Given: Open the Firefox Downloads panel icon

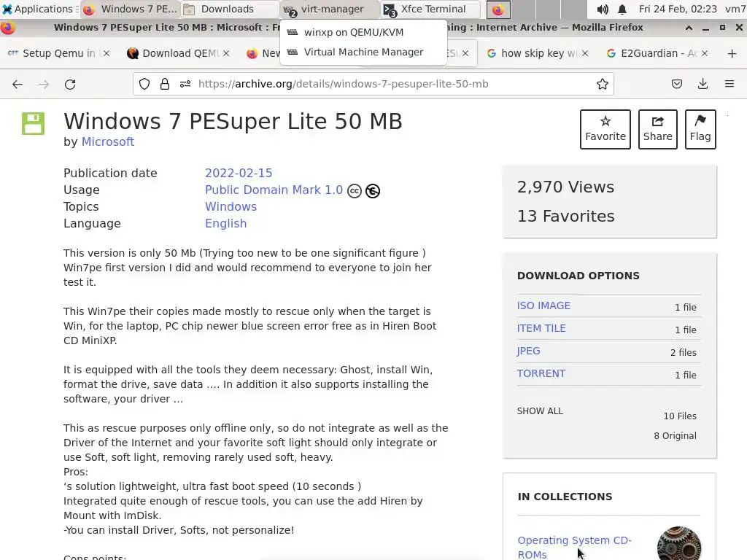Looking at the screenshot, I should [x=703, y=84].
